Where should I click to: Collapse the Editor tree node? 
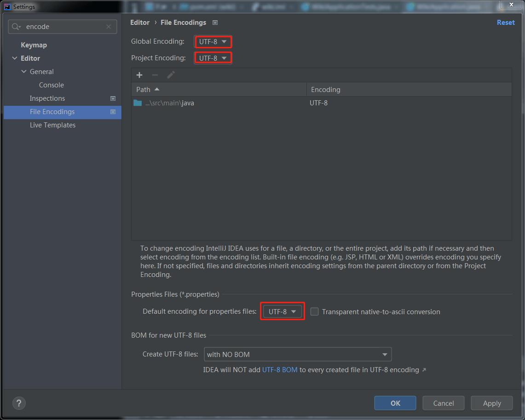point(15,58)
